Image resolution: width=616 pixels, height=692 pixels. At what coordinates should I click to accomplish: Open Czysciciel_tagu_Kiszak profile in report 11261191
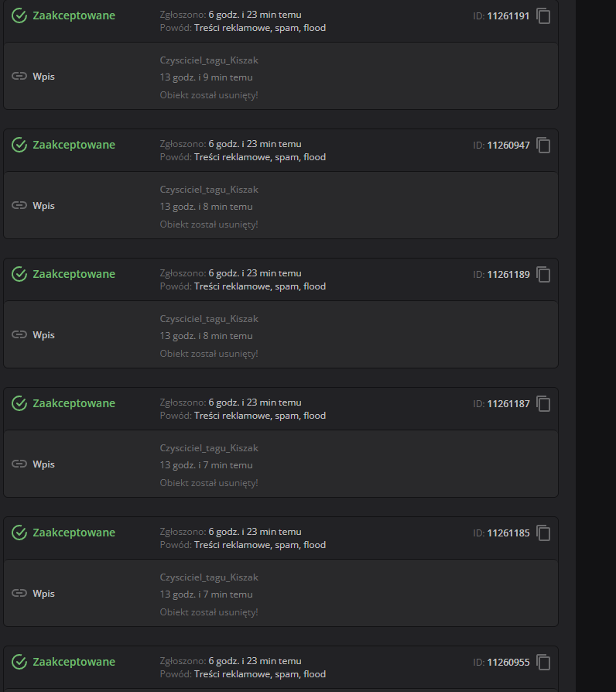pyautogui.click(x=209, y=60)
